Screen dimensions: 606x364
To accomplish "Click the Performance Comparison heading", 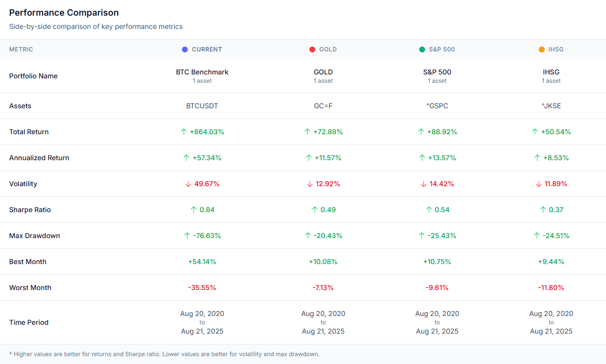I will click(64, 13).
